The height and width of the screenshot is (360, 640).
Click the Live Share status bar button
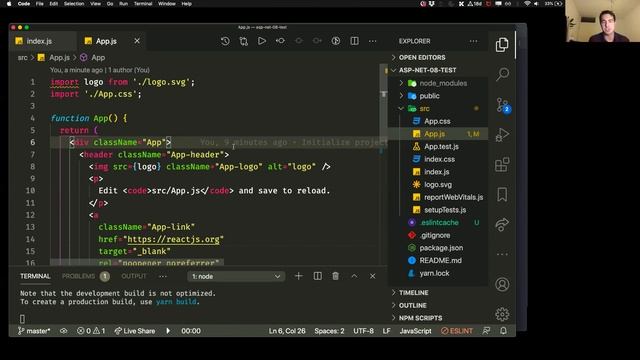pos(135,331)
